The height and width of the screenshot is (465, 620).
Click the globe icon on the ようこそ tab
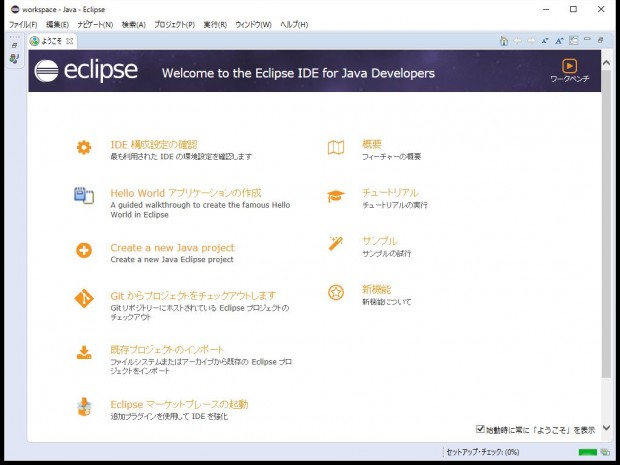tap(35, 41)
